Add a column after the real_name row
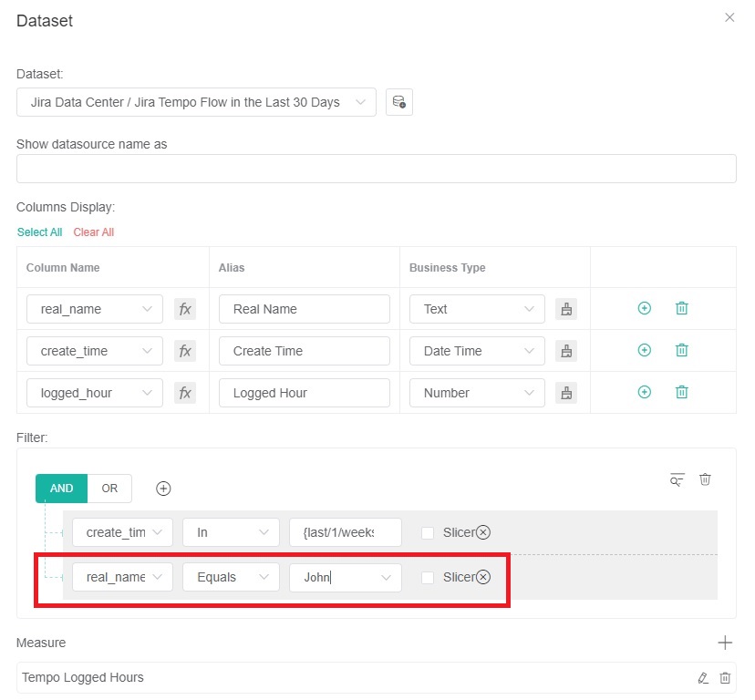Image resolution: width=755 pixels, height=700 pixels. 644,309
